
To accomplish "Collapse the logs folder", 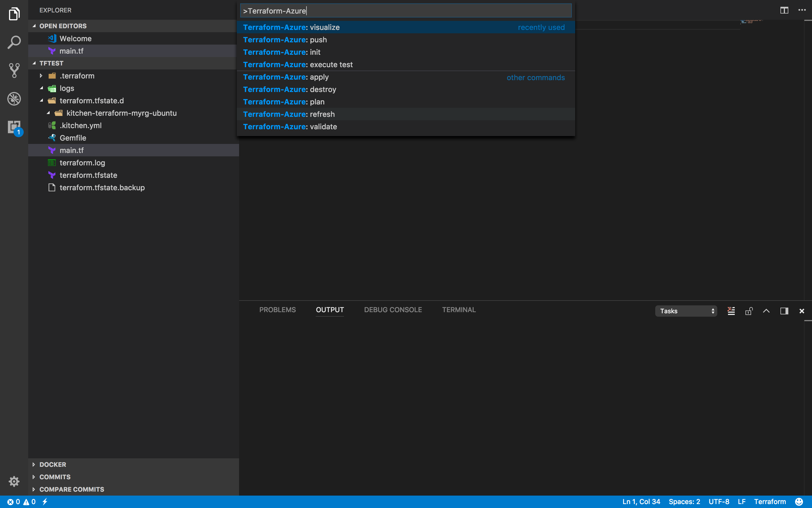I will 134,88.
